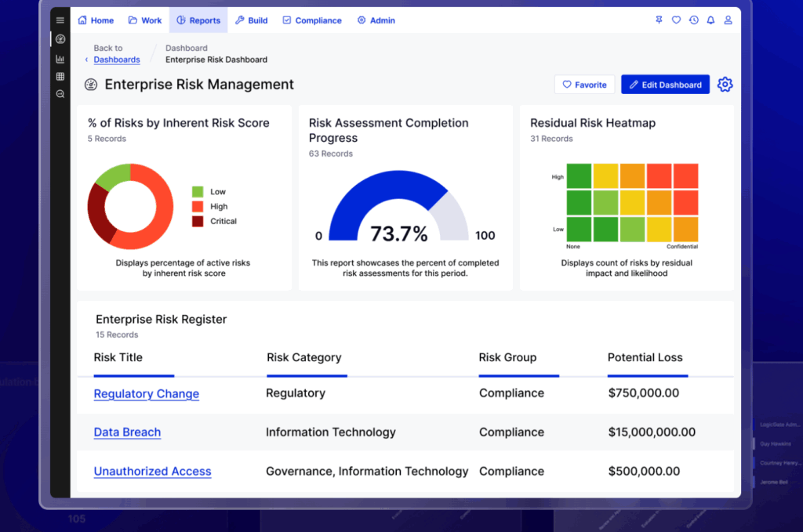This screenshot has height=532, width=803.
Task: Click the Critical dark red legend swatch
Action: 198,222
